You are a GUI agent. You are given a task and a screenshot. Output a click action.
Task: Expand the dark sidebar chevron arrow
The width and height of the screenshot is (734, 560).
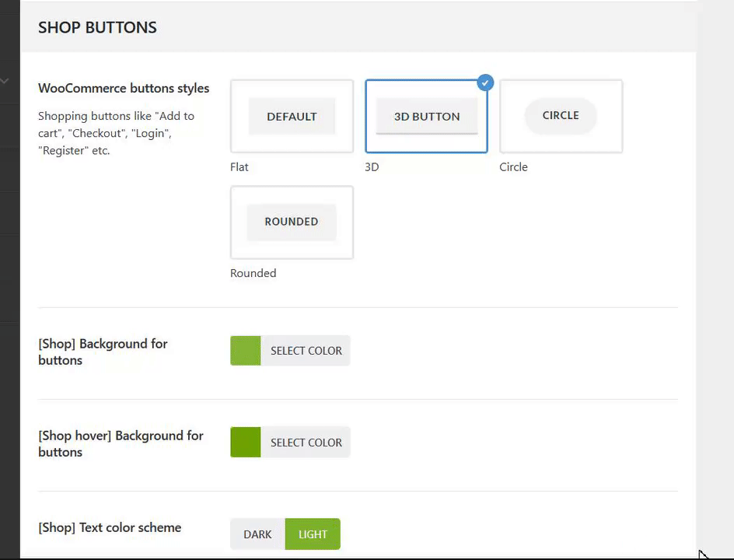click(5, 80)
